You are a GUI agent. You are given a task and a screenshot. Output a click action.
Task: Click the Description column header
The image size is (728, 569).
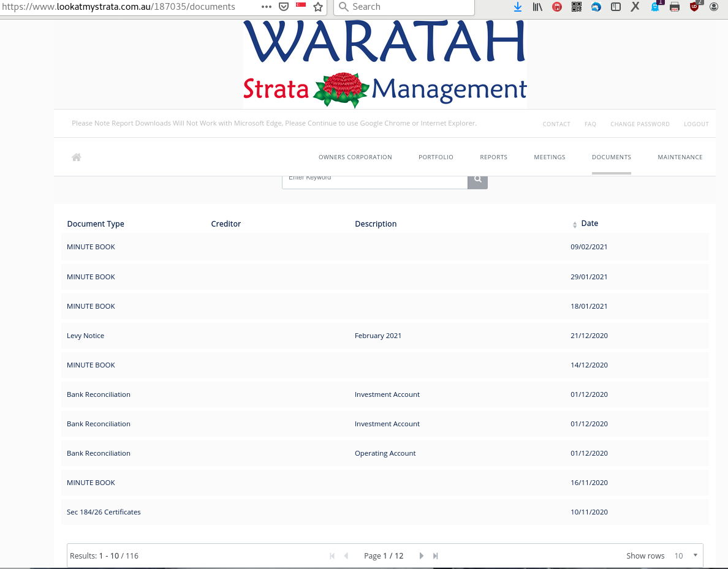click(376, 224)
